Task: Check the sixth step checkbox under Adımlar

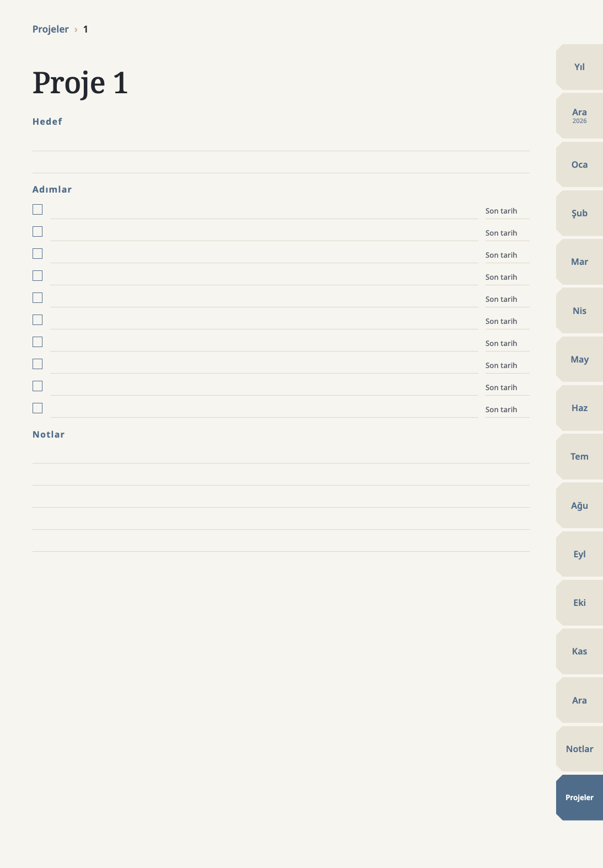Action: 38,320
